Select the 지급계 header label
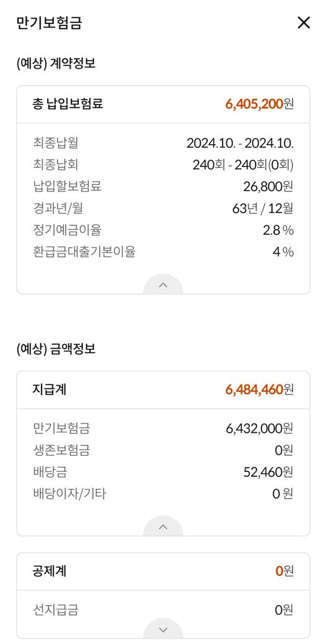Viewport: 326px width, 644px height. click(x=50, y=389)
